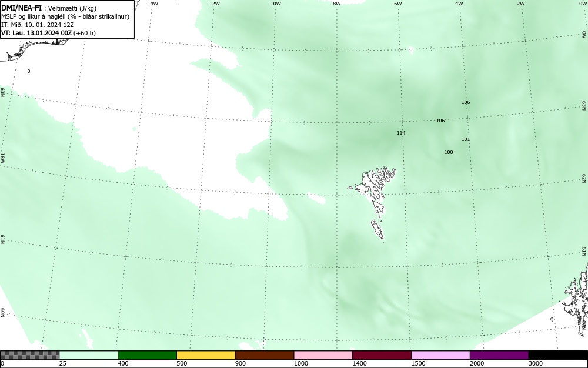Viewport: 588px width, 368px height.
Task: Select the brown 900-1000 legend swatch
Action: tap(265, 355)
